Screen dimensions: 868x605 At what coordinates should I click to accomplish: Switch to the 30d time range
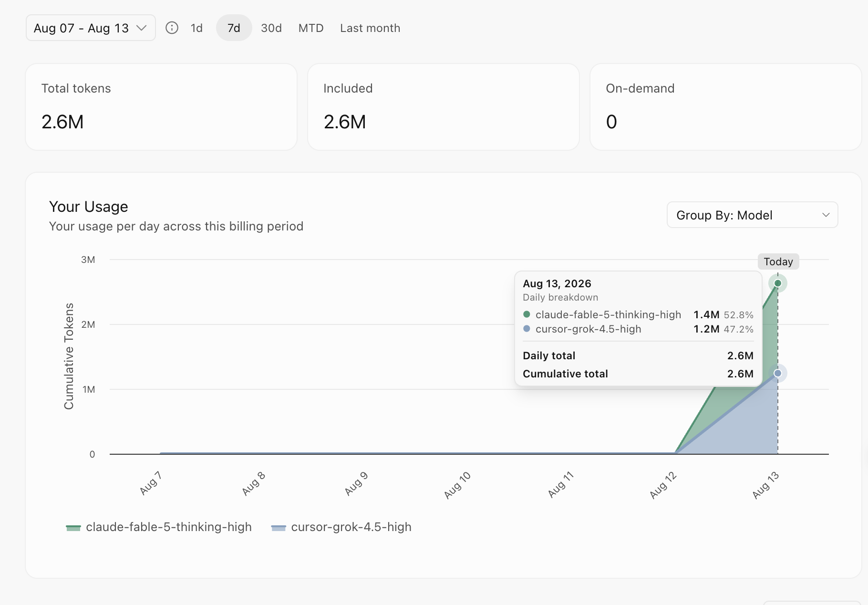click(271, 28)
